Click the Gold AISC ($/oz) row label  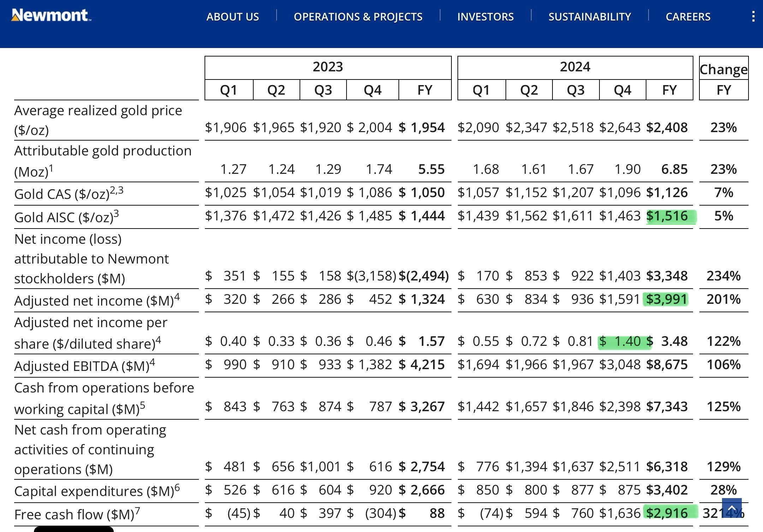point(66,217)
